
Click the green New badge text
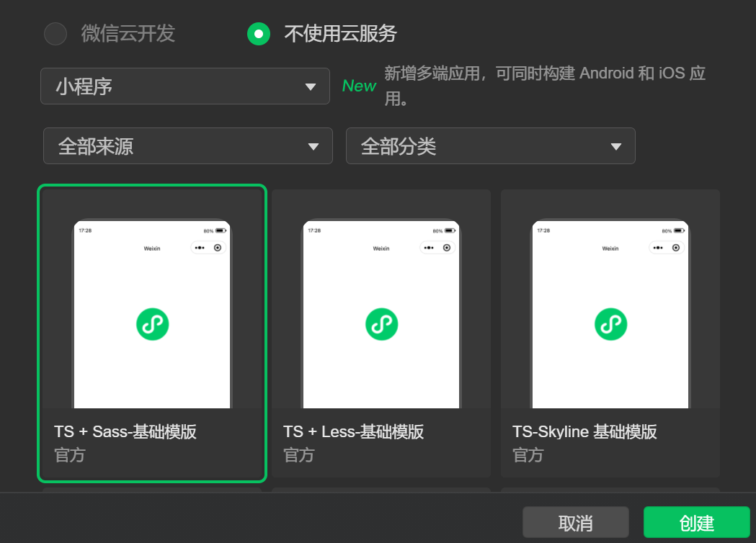coord(359,86)
